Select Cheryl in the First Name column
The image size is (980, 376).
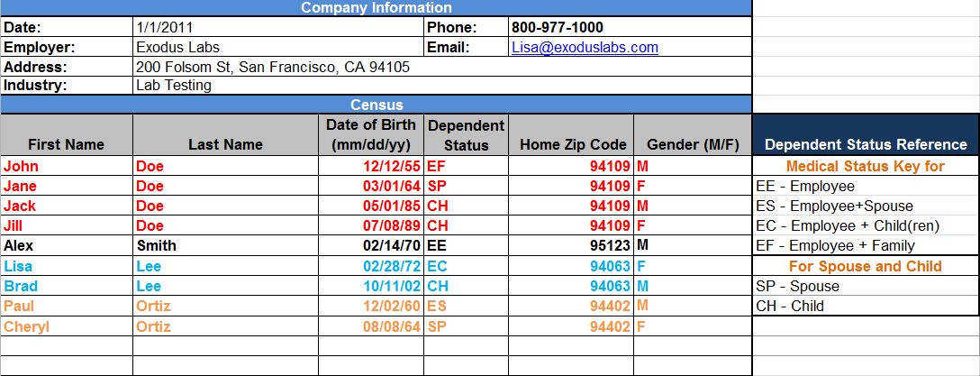click(x=67, y=326)
